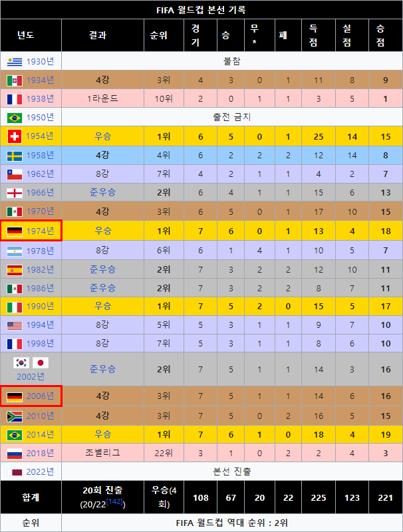This screenshot has width=403, height=532.
Task: Click the France flag icon beside 1998년
Action: pos(15,344)
